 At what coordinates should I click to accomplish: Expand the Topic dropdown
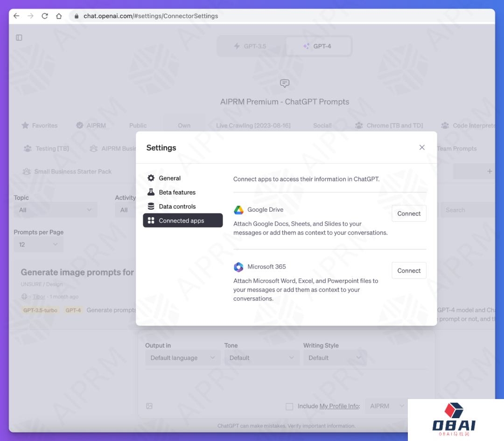point(56,210)
